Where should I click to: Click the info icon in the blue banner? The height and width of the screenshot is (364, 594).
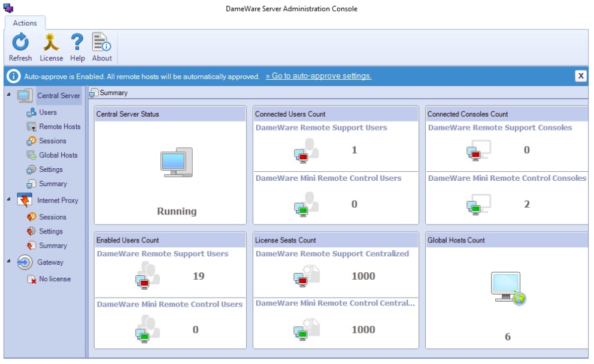[x=13, y=76]
